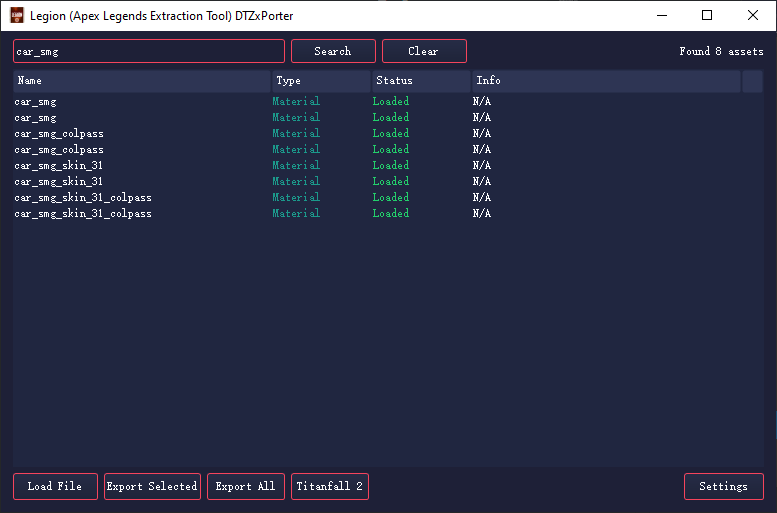This screenshot has height=513, width=777.
Task: Click the Info column header
Action: click(606, 81)
